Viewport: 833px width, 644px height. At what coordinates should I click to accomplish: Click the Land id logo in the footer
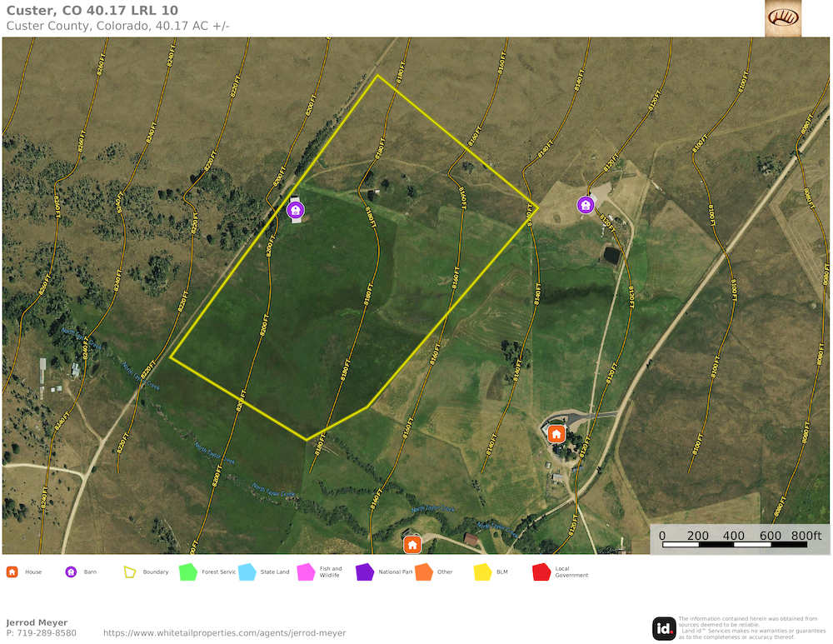coord(664,628)
